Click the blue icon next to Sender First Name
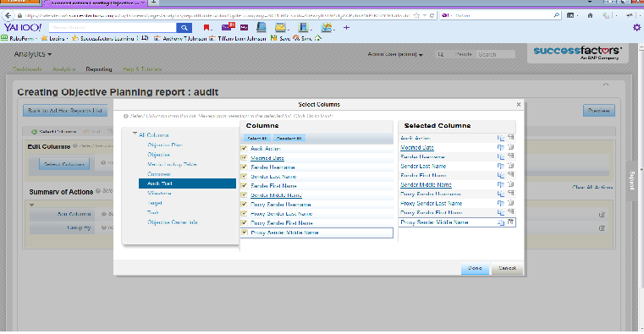Screen dimensions: 644x334 coord(501,175)
